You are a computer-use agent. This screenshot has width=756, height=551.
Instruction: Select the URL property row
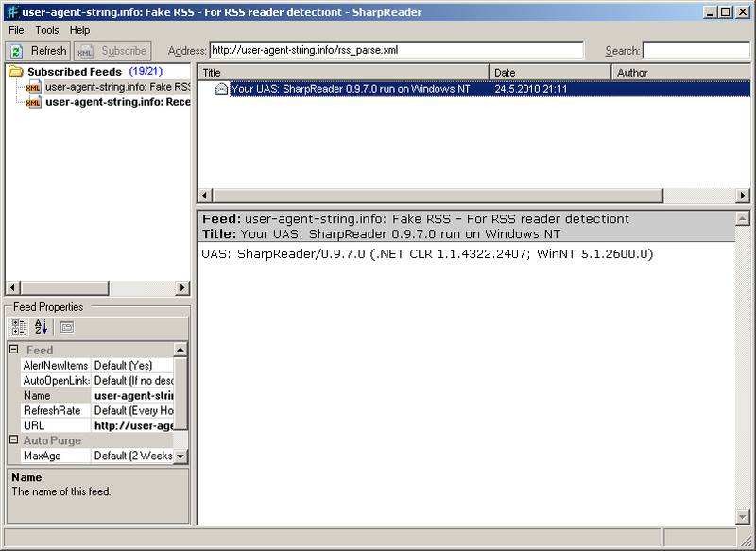[x=97, y=425]
